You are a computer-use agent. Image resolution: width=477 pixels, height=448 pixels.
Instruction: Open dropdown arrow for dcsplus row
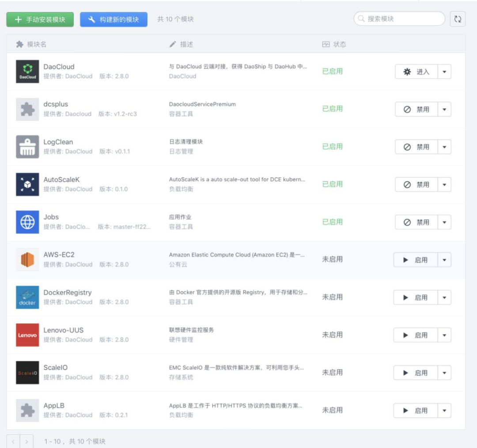point(444,109)
